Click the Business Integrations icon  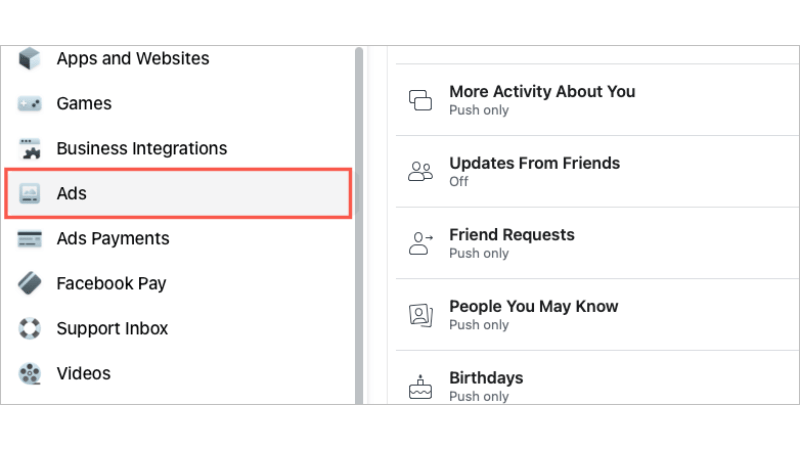pyautogui.click(x=29, y=149)
